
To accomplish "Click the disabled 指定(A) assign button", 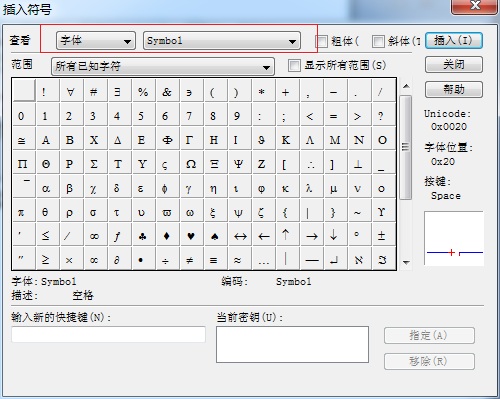I will pos(429,335).
